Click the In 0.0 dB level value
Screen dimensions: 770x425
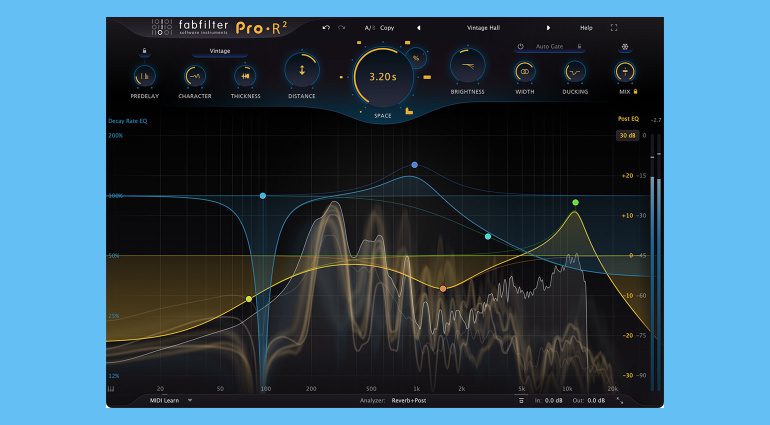(553, 400)
